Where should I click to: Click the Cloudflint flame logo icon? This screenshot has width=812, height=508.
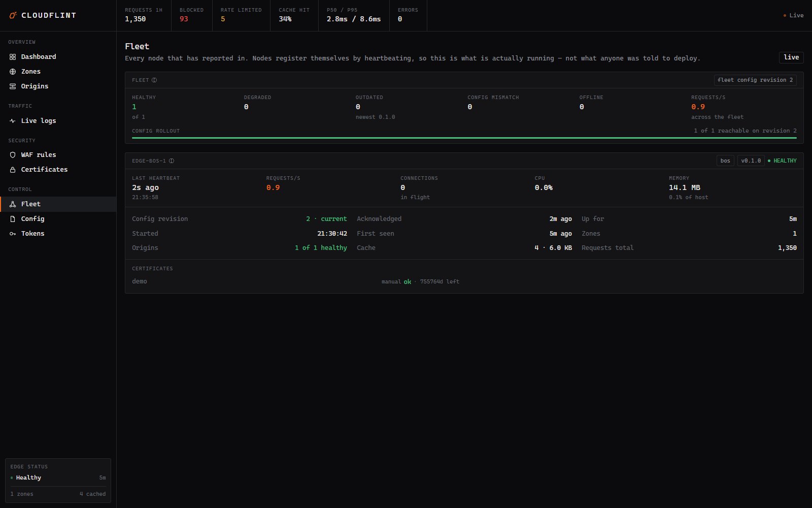(x=13, y=15)
